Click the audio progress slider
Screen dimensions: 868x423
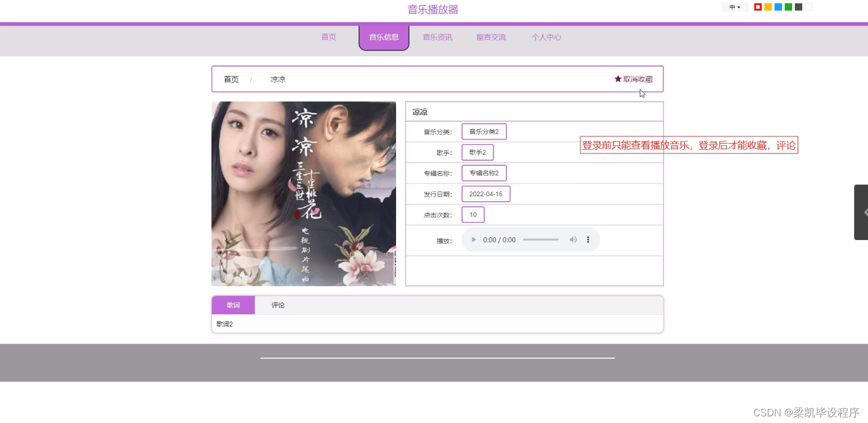pyautogui.click(x=540, y=239)
